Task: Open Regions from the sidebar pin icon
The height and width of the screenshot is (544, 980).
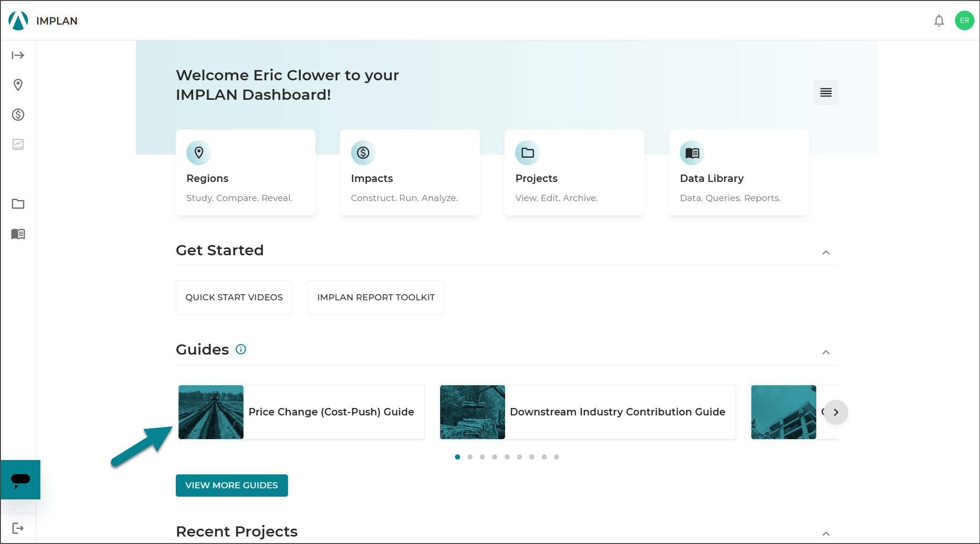Action: pyautogui.click(x=18, y=85)
